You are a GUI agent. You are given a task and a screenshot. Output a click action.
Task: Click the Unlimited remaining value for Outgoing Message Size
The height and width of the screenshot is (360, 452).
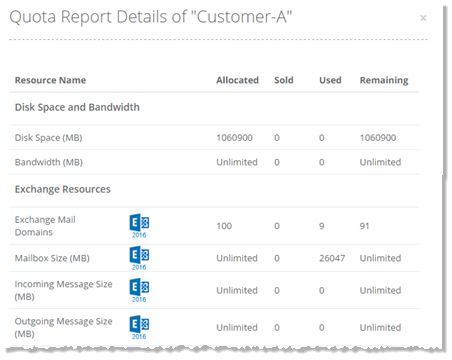pyautogui.click(x=380, y=327)
